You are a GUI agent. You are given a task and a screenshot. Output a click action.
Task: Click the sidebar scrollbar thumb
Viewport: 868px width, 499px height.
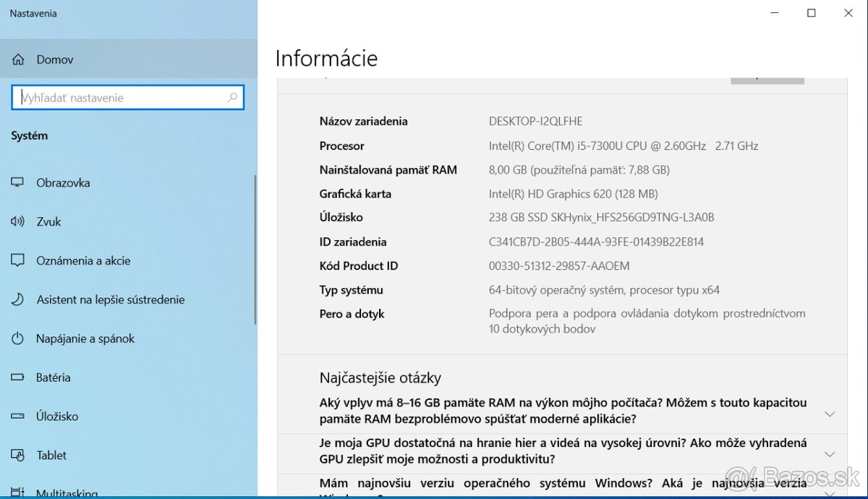pyautogui.click(x=255, y=246)
